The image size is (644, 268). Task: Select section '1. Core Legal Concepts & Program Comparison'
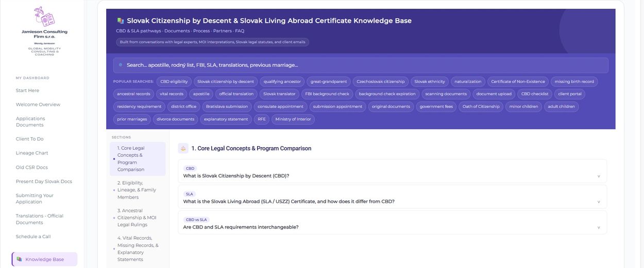138,159
